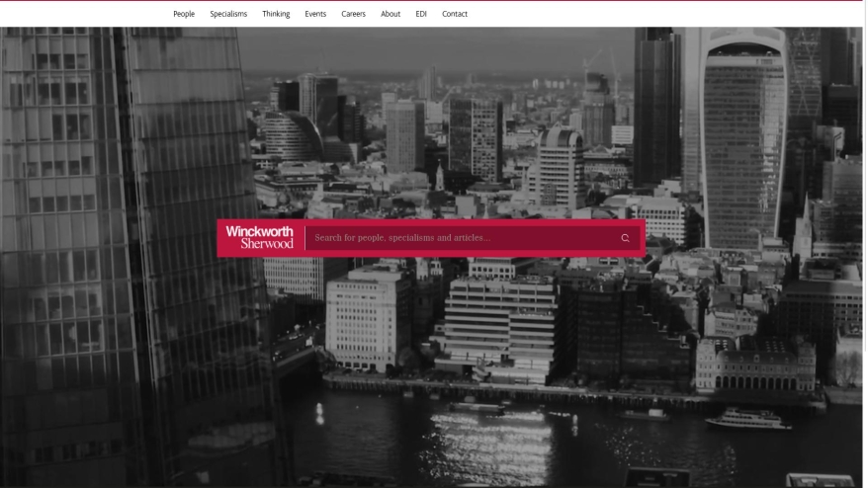Open the People menu item

pos(184,14)
